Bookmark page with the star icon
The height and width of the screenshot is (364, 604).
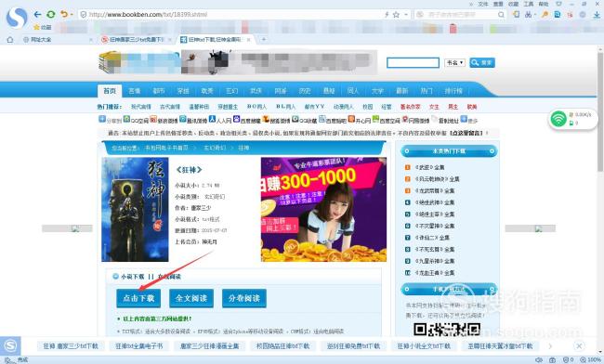coord(396,15)
